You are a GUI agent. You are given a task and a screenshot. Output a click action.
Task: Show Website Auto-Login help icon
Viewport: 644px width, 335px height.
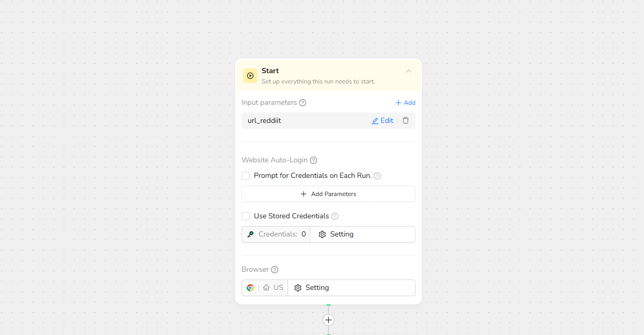(x=313, y=160)
